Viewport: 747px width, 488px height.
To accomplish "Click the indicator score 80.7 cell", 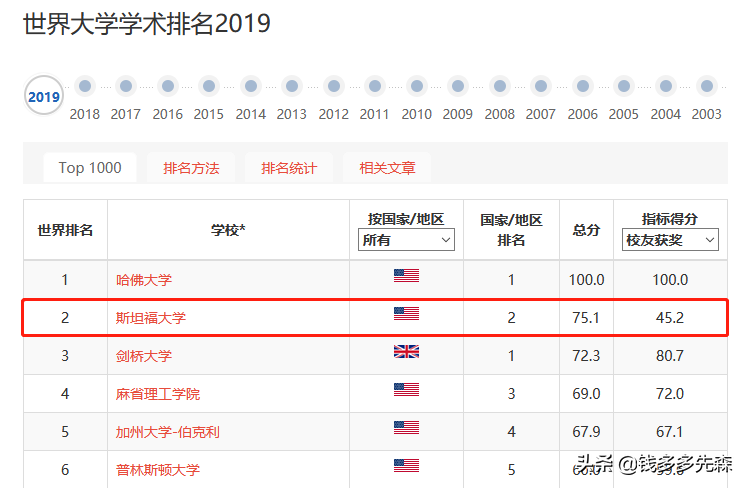I will point(670,356).
